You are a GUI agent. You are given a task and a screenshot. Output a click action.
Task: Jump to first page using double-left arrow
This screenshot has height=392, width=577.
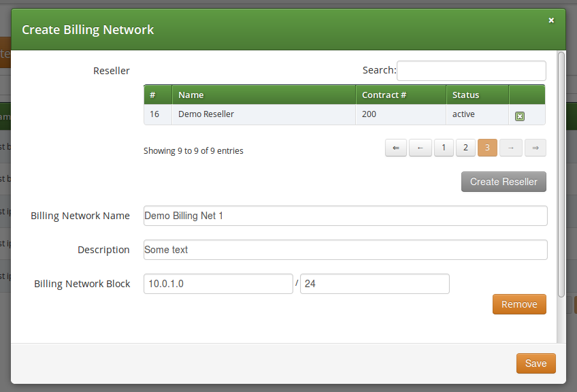[x=395, y=148]
